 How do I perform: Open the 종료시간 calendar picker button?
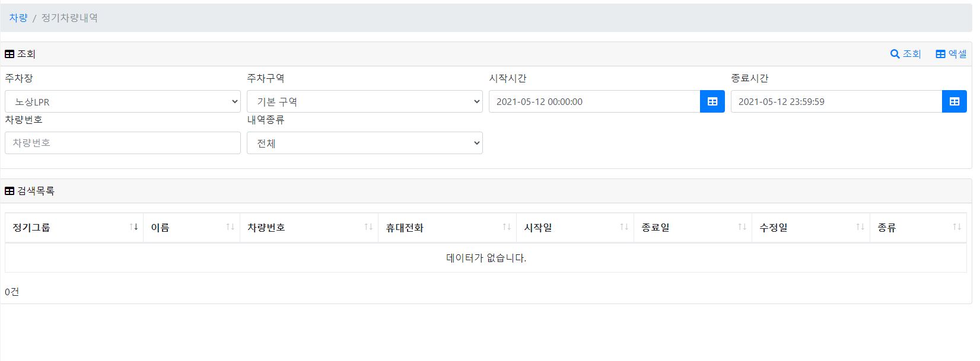coord(954,101)
